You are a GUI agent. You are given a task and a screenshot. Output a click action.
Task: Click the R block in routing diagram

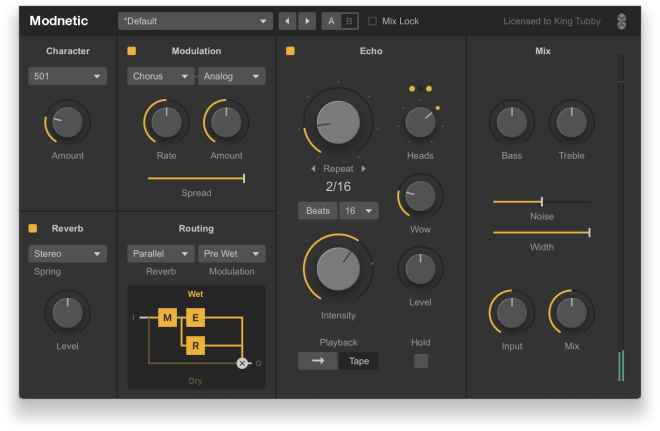[x=195, y=346]
